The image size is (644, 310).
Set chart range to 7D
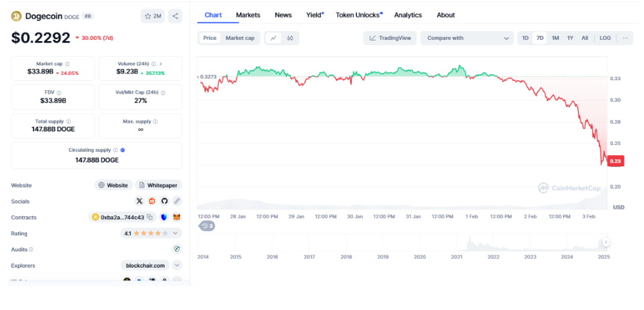click(x=539, y=38)
